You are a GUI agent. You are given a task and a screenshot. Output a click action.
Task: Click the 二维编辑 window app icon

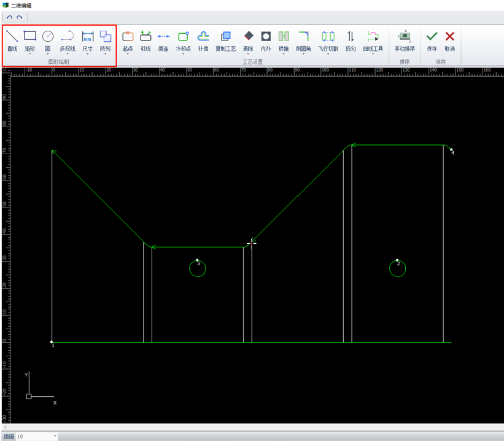tap(5, 5)
